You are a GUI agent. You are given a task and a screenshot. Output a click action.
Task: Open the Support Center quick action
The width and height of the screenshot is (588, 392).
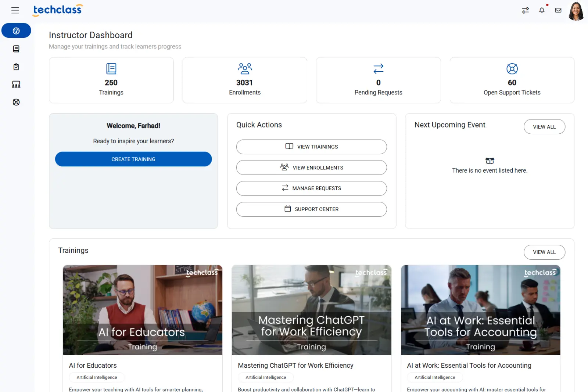pos(312,209)
